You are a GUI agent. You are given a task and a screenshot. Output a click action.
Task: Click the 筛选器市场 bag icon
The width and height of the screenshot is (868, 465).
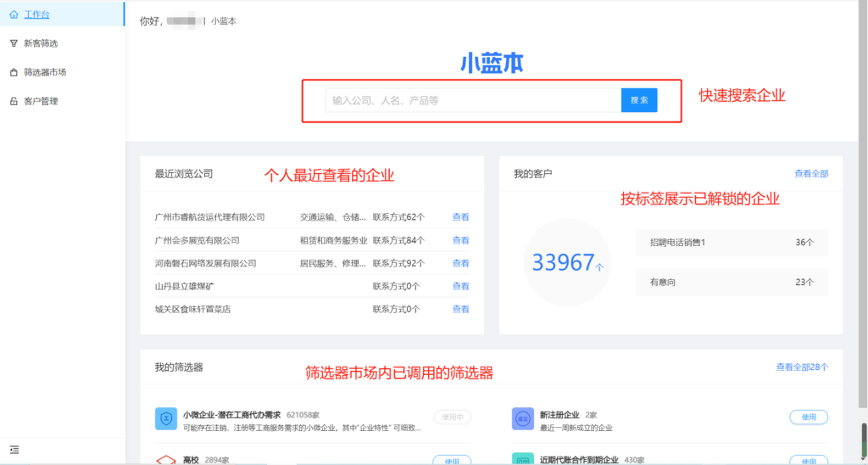[14, 72]
